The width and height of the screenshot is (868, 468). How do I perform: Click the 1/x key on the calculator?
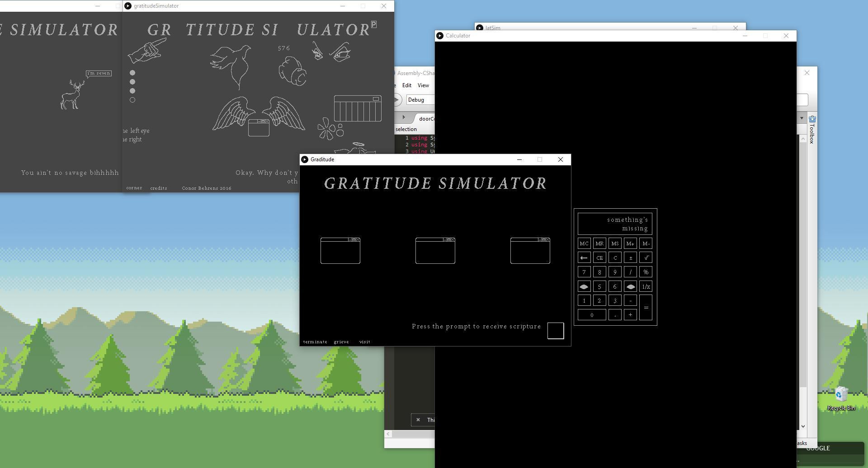tap(646, 286)
